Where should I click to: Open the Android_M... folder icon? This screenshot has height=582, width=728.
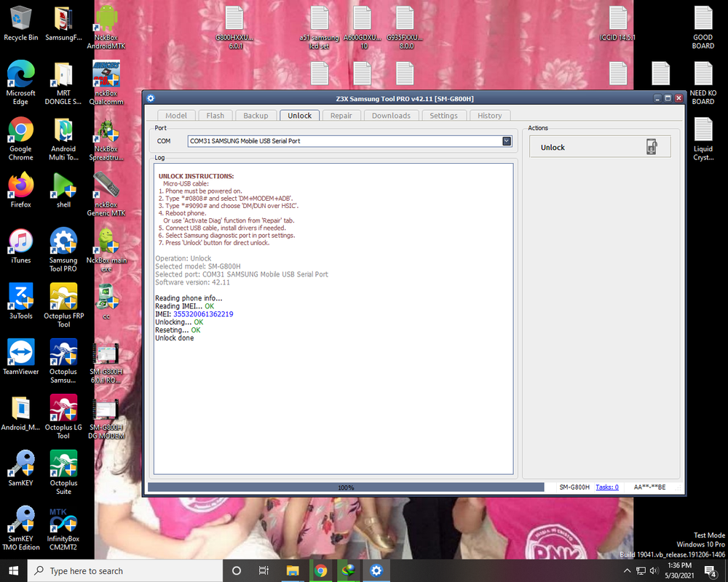point(20,413)
